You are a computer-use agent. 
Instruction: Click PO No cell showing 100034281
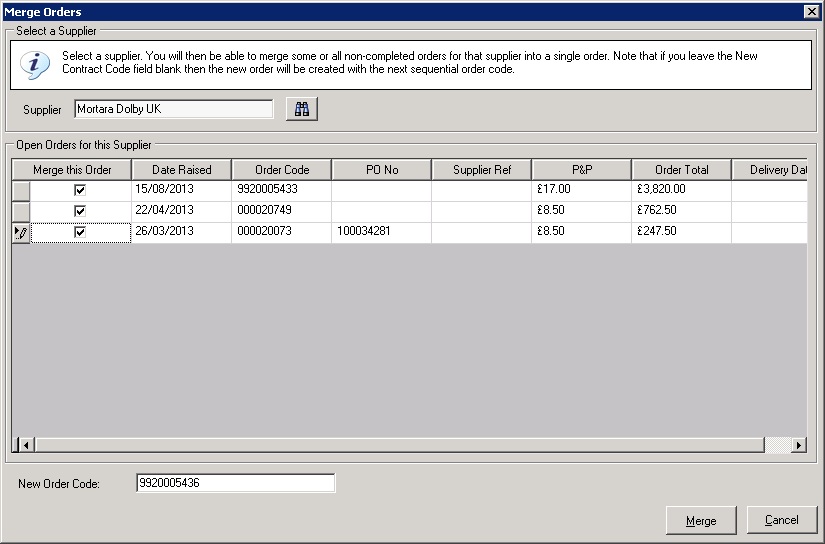[x=381, y=232]
